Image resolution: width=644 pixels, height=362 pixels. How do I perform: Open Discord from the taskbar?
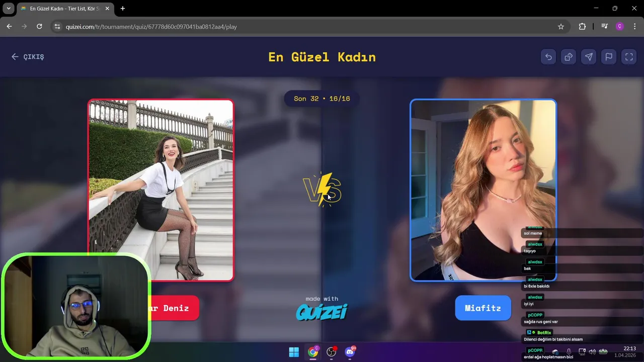tap(350, 352)
